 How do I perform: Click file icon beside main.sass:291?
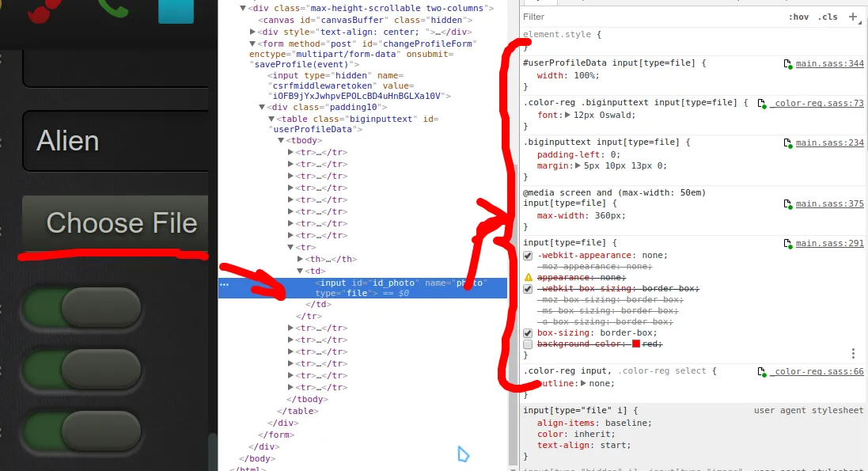[x=788, y=243]
